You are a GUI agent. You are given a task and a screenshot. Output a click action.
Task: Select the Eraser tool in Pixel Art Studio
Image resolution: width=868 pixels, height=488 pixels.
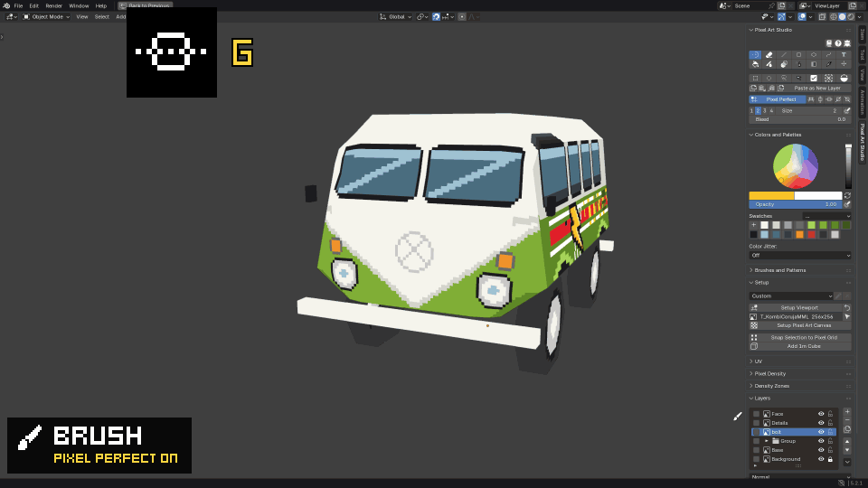pyautogui.click(x=769, y=55)
